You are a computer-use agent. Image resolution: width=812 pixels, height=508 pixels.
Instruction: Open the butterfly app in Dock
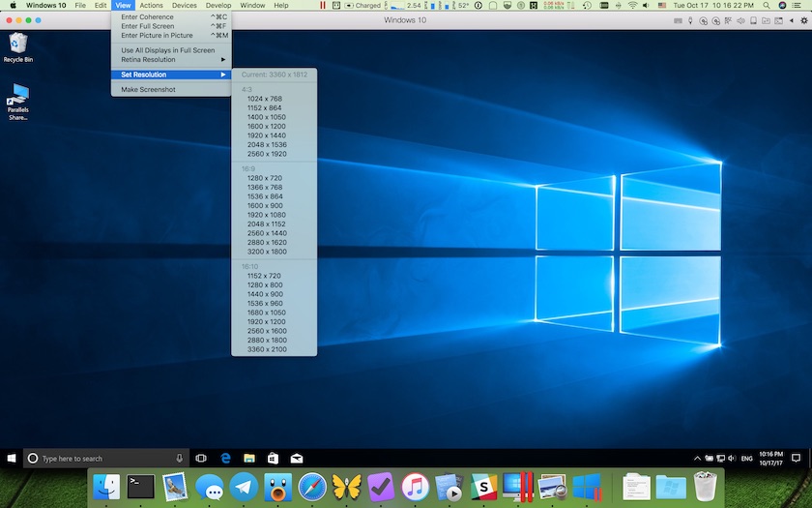346,487
